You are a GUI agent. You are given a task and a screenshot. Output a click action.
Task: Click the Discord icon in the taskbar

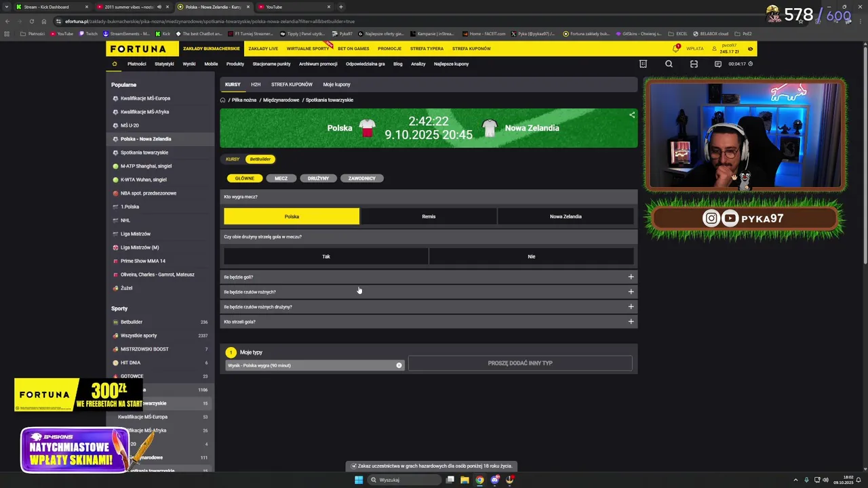point(495,480)
